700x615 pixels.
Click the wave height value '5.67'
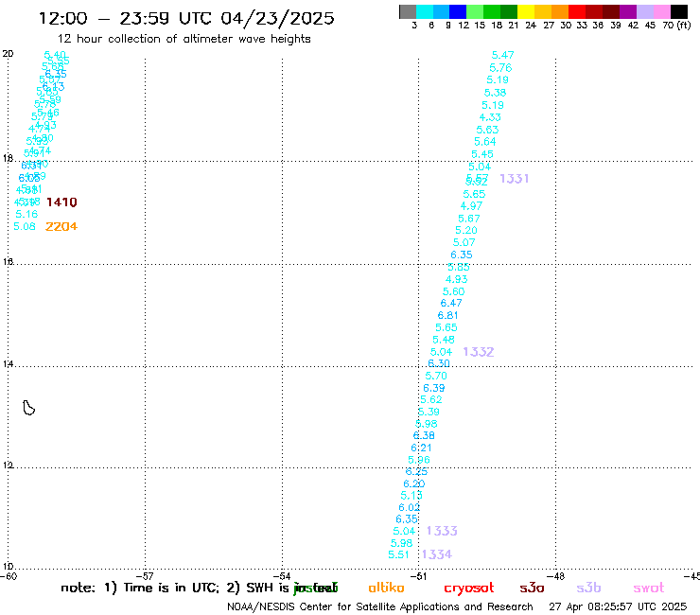(x=469, y=219)
